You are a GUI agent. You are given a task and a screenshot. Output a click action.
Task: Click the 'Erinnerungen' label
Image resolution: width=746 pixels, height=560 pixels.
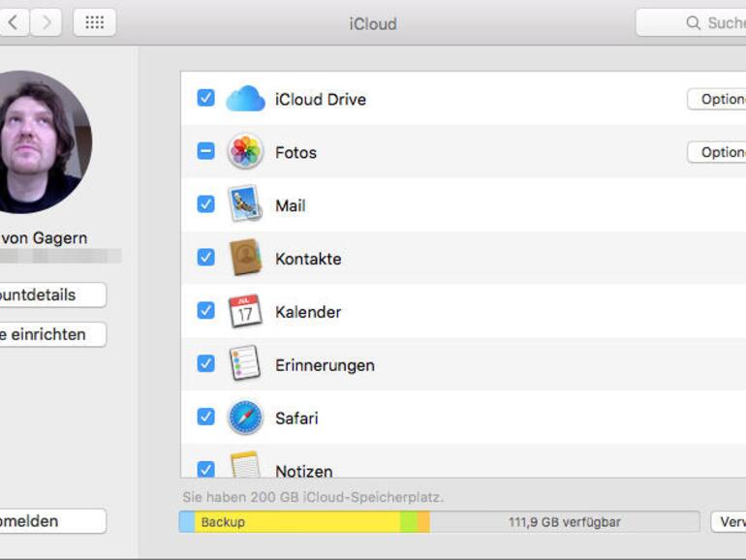point(325,365)
